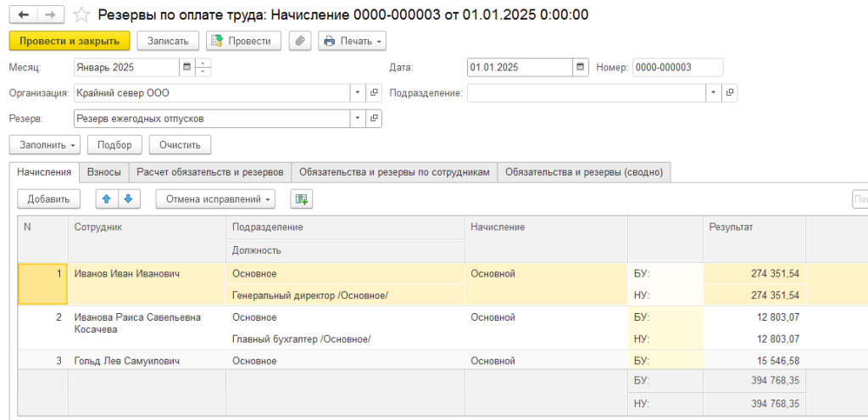The image size is (868, 420).
Task: Click the Добавить button
Action: pos(48,199)
